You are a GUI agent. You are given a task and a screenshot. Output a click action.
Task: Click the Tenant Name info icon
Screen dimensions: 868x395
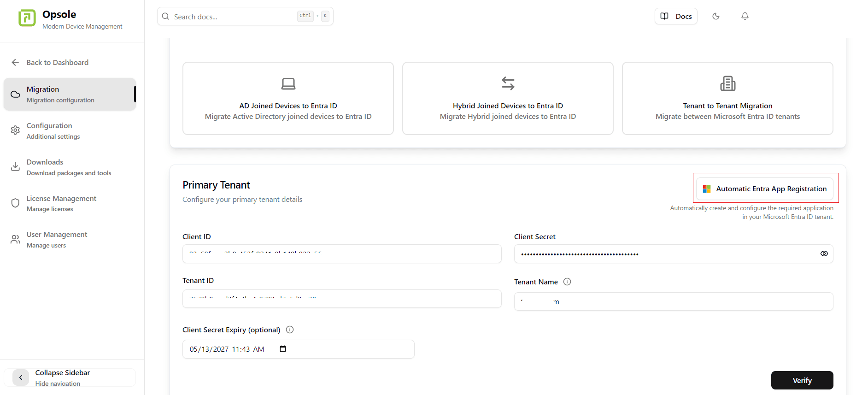(567, 282)
